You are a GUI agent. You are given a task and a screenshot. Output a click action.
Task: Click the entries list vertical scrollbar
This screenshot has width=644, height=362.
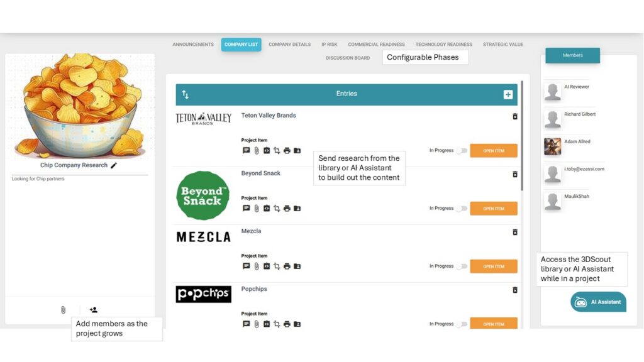pos(522,136)
